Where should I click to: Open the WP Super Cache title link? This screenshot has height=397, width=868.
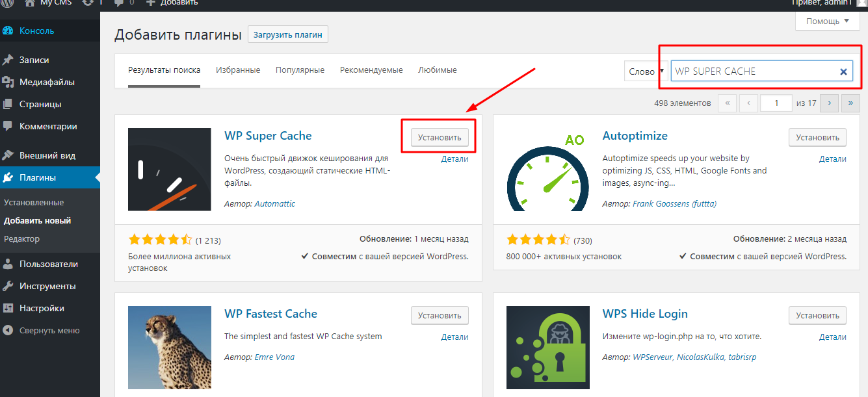[x=268, y=136]
